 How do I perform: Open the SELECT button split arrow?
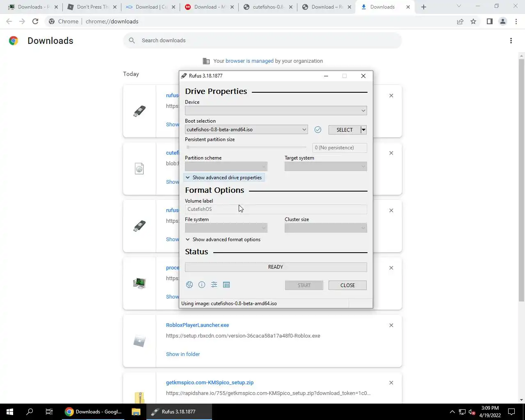pyautogui.click(x=363, y=130)
